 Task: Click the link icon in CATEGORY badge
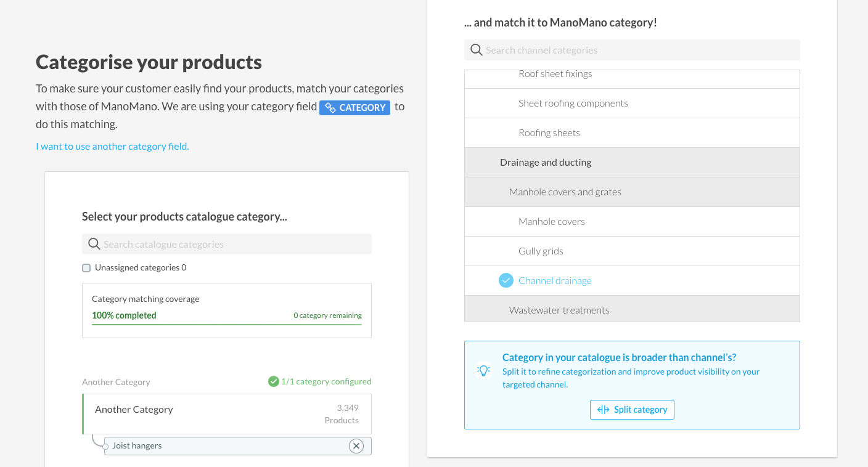[330, 108]
